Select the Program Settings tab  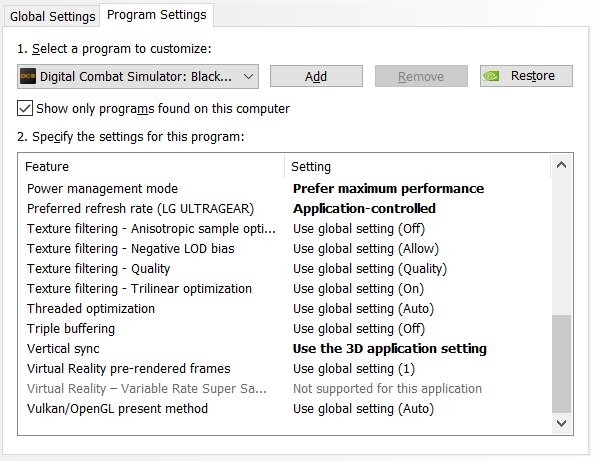click(156, 15)
